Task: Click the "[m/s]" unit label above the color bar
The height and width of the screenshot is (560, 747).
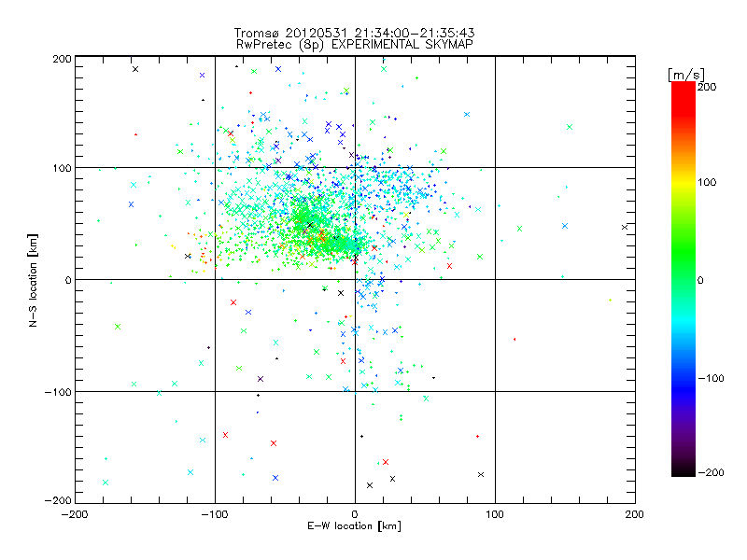Action: coord(685,75)
